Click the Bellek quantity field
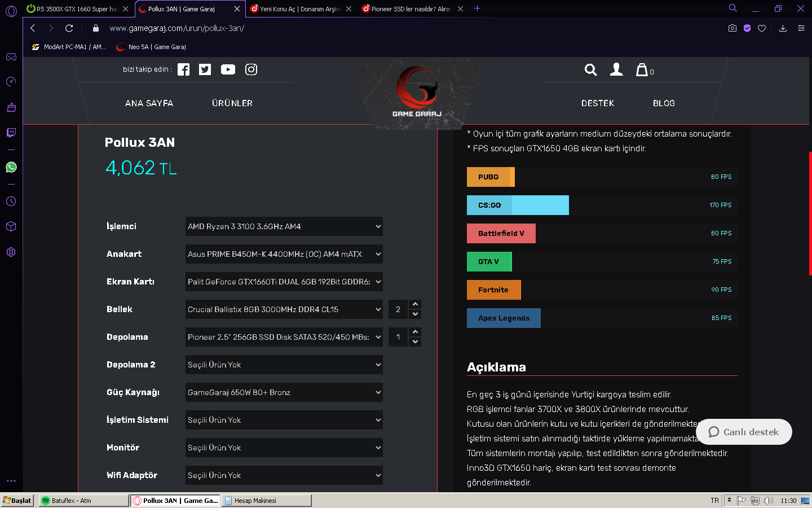The image size is (812, 508). coord(398,309)
